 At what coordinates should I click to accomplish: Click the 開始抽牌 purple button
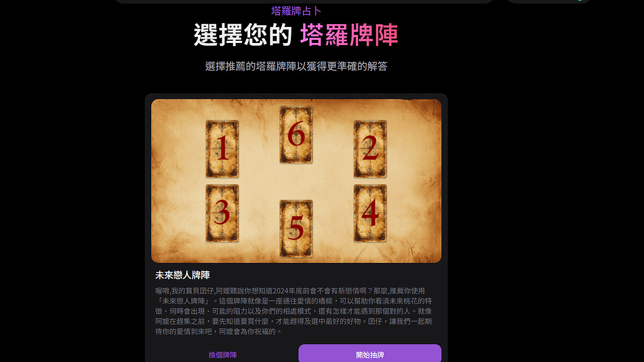click(370, 354)
